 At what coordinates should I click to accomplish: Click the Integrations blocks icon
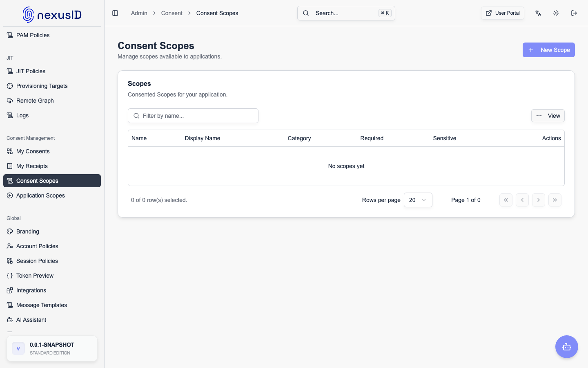click(10, 290)
